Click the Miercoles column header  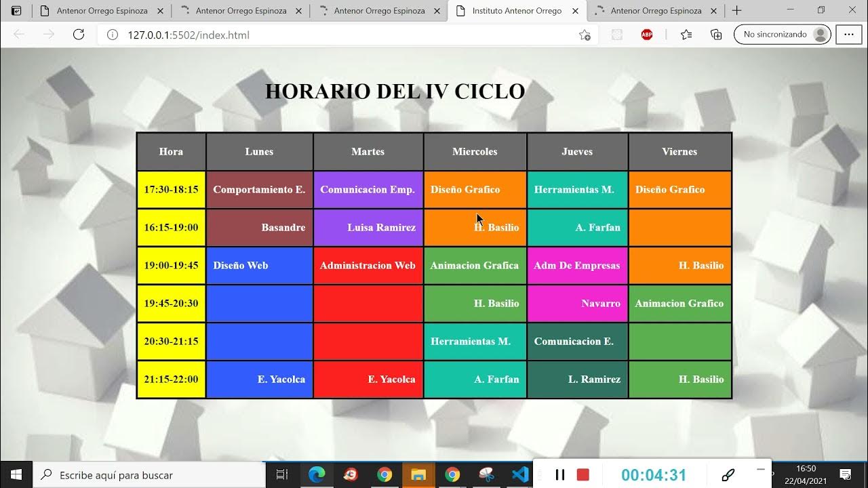[475, 152]
